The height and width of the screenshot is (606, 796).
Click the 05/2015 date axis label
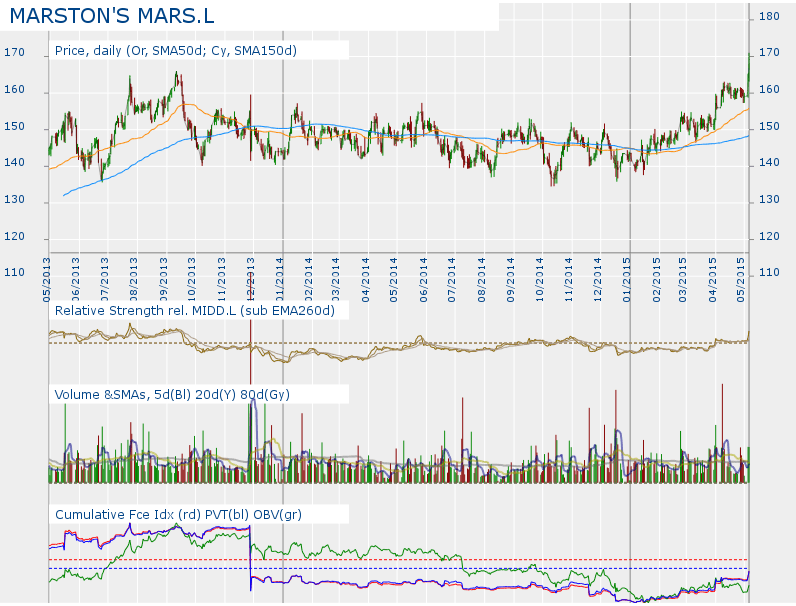[741, 280]
